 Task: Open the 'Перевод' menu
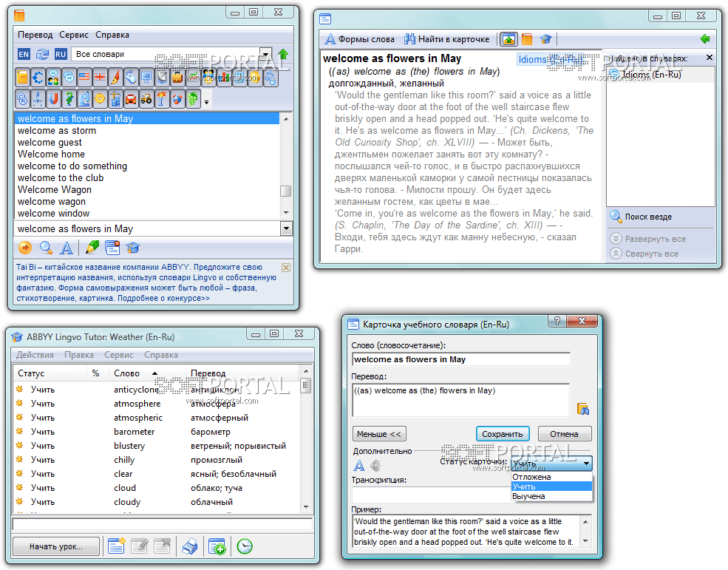click(35, 35)
